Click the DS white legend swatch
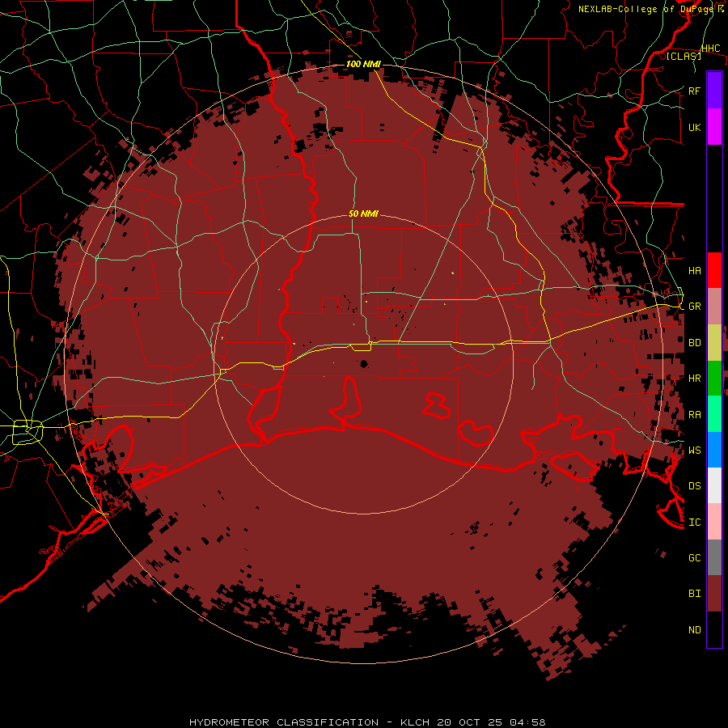 coord(714,485)
